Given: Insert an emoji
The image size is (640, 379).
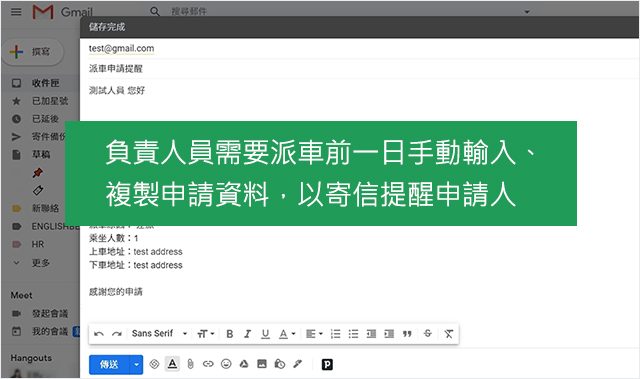Looking at the screenshot, I should coord(226,364).
